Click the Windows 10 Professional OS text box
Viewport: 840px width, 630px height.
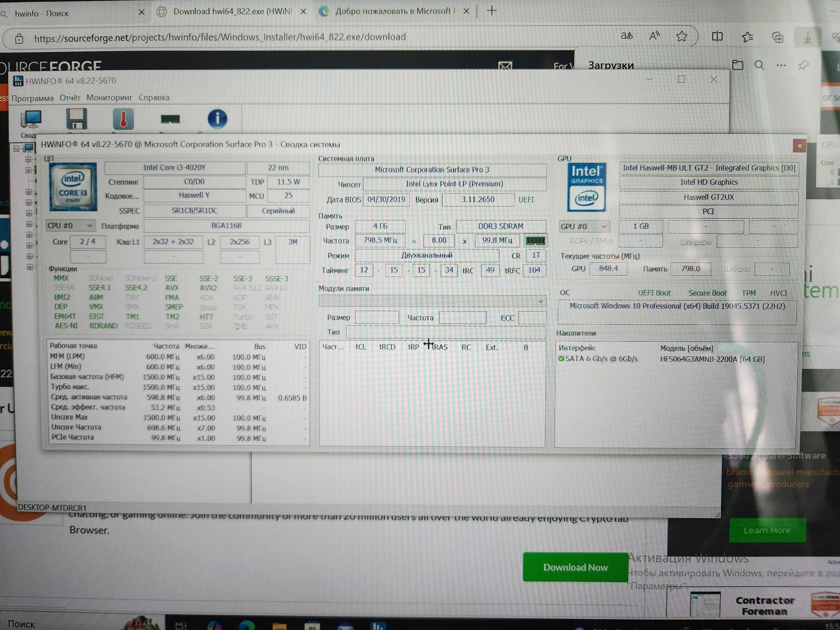677,312
